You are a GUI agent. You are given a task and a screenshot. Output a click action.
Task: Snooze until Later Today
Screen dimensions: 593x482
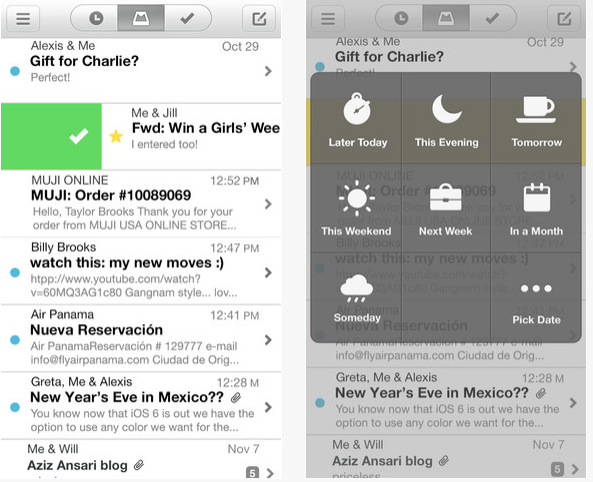coord(357,119)
